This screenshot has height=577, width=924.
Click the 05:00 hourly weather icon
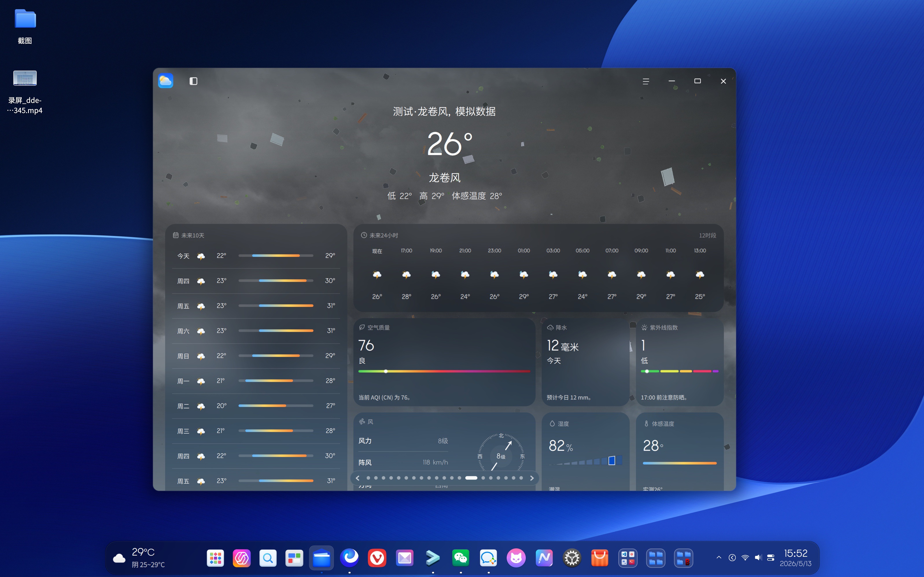582,275
